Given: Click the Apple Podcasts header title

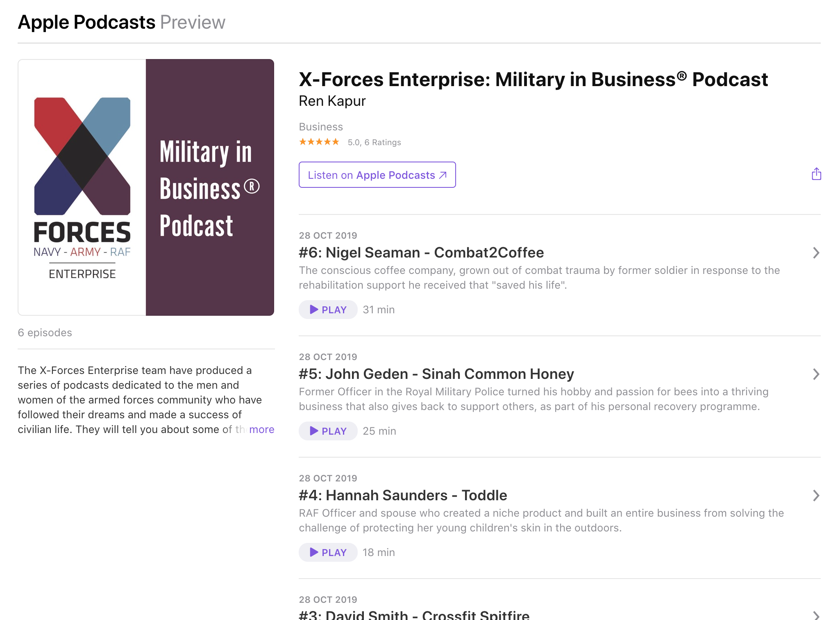Looking at the screenshot, I should pos(86,22).
